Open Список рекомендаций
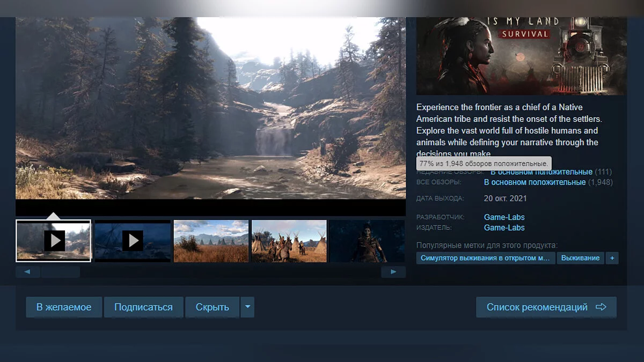The image size is (644, 362). click(x=546, y=307)
